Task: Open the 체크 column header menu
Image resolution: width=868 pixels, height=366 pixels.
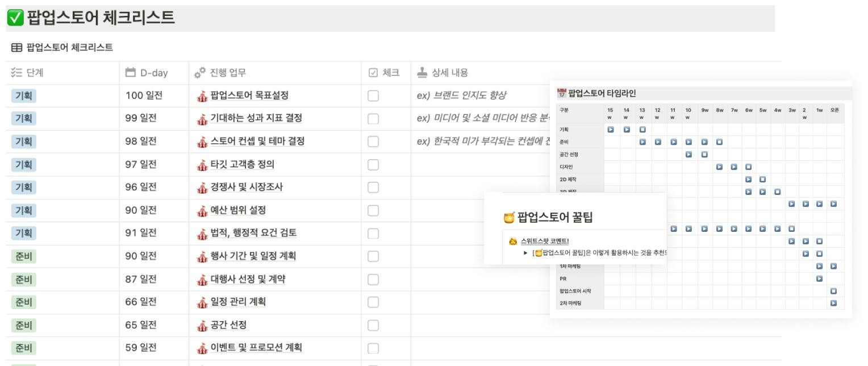Action: pyautogui.click(x=385, y=73)
